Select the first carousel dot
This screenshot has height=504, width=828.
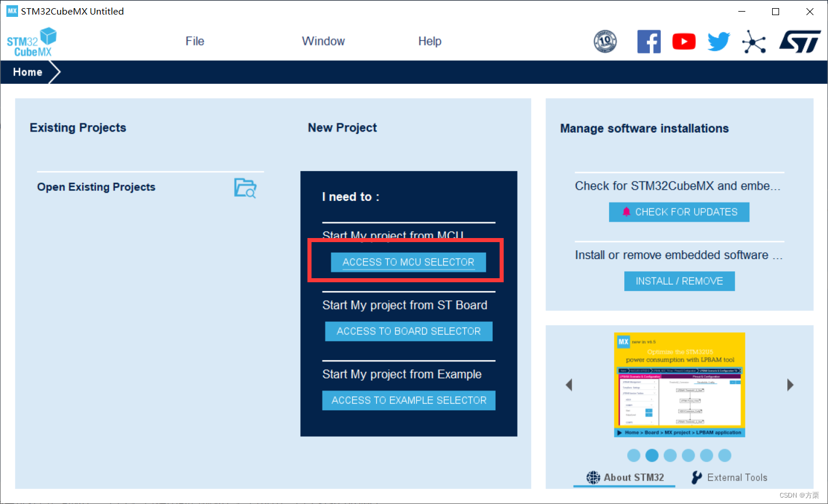634,455
